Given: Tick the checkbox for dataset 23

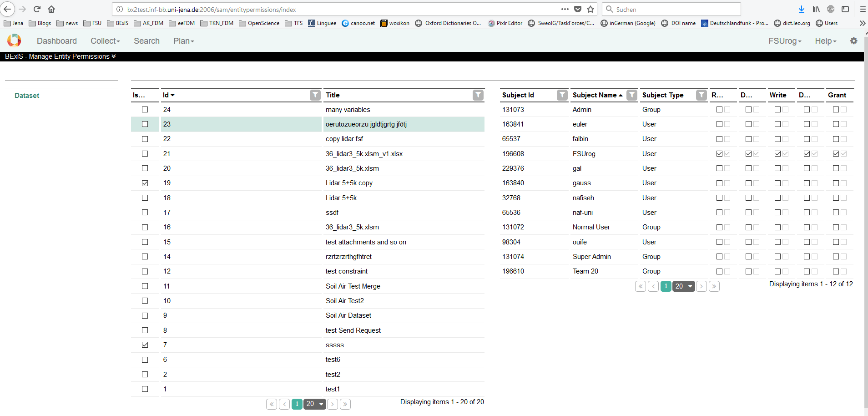Looking at the screenshot, I should pos(145,124).
